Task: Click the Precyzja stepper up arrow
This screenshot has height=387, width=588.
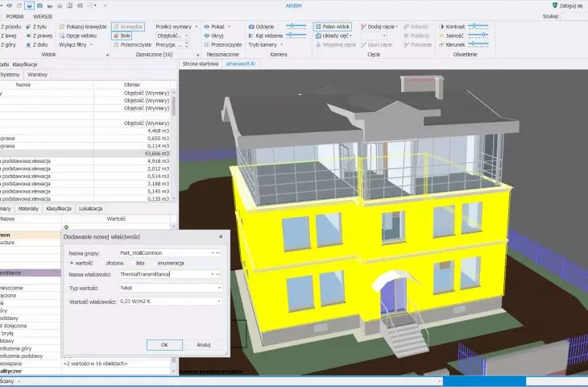Action: (187, 43)
